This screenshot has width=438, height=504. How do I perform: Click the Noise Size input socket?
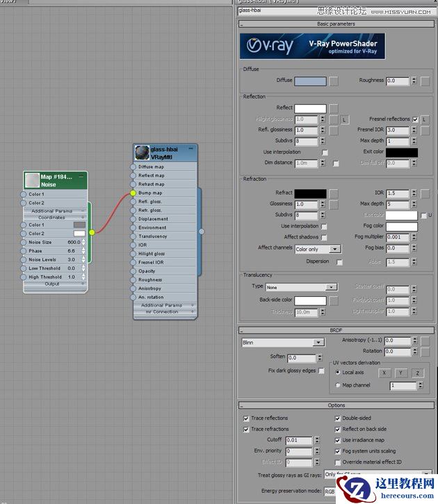[23, 243]
